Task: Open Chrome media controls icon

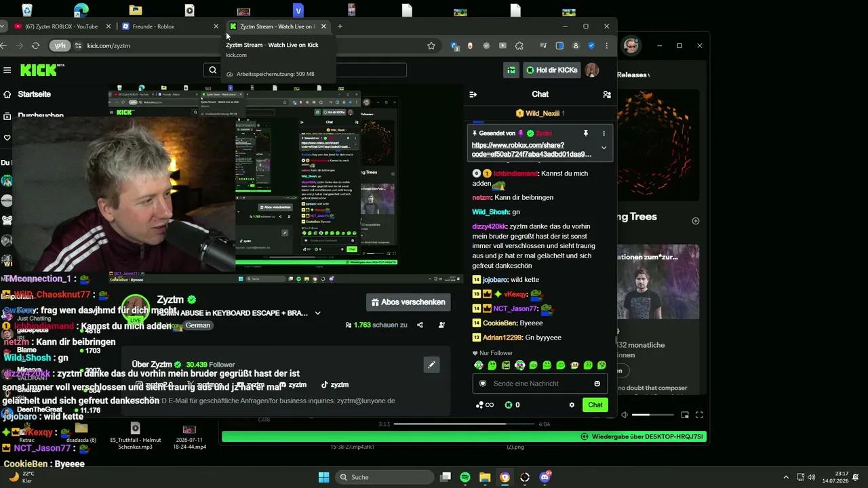Action: pyautogui.click(x=543, y=45)
